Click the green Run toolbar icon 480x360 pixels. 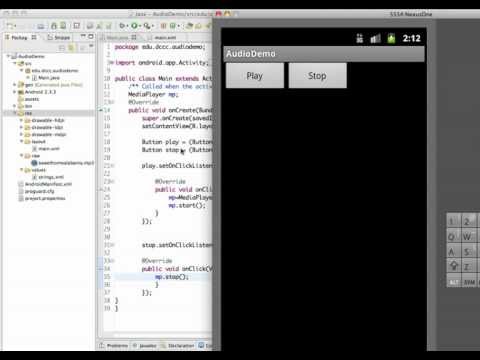[134, 26]
